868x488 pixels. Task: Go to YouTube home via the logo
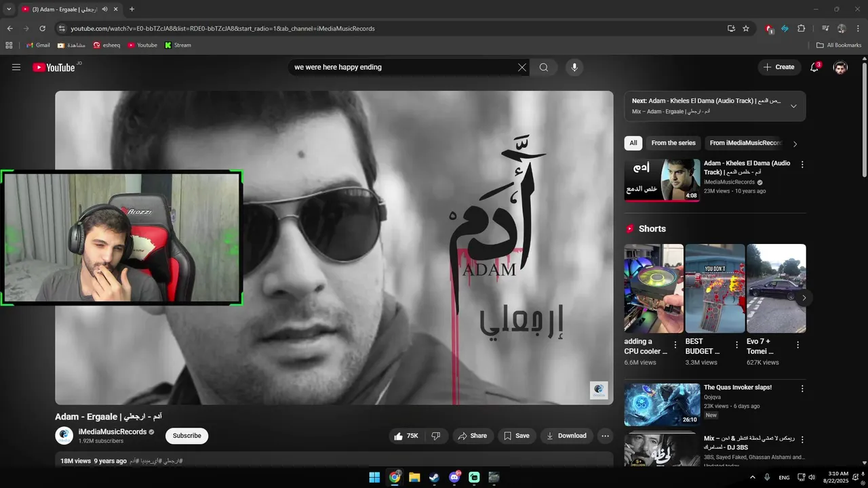pos(54,67)
